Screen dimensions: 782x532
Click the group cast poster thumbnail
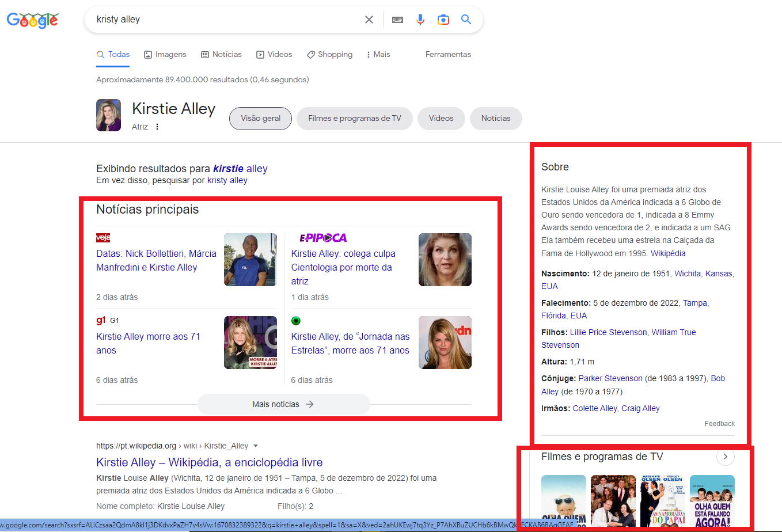pos(613,501)
